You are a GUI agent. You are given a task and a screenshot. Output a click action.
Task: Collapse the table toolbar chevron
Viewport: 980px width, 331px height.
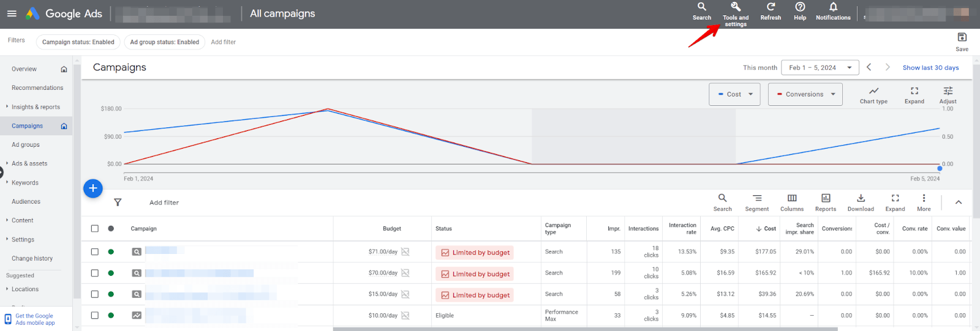[x=959, y=203]
